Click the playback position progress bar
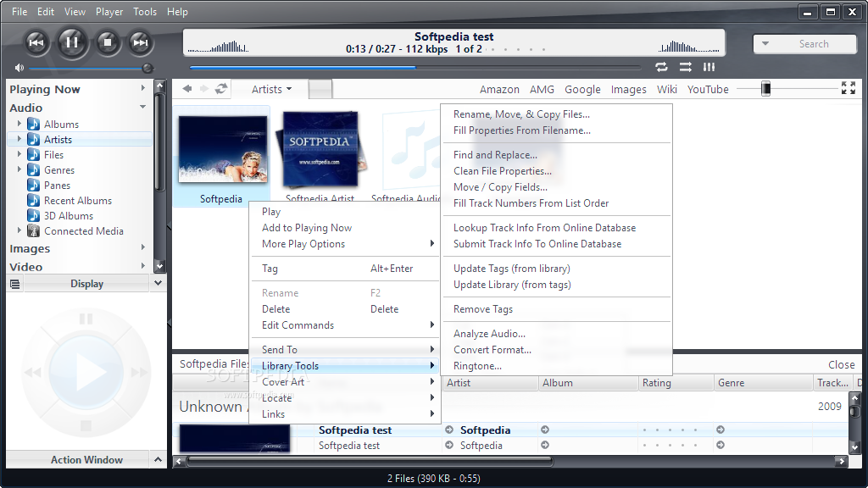The width and height of the screenshot is (868, 488). click(415, 68)
